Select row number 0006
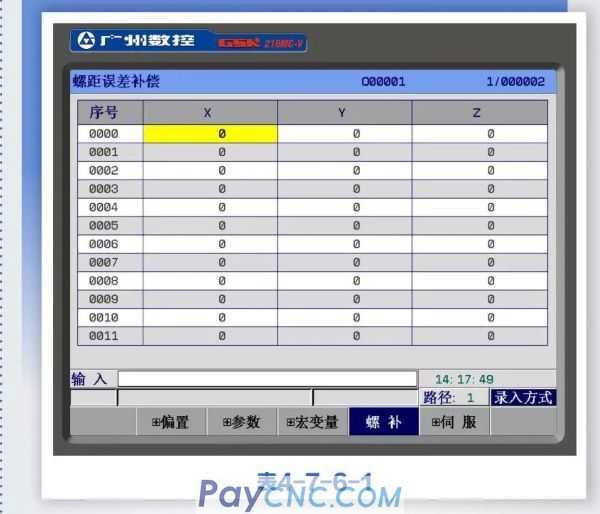This screenshot has height=514, width=600. click(104, 244)
